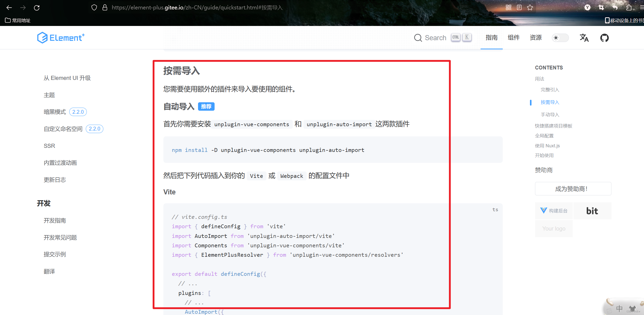Click the Vite subheading
The image size is (644, 315).
[170, 192]
